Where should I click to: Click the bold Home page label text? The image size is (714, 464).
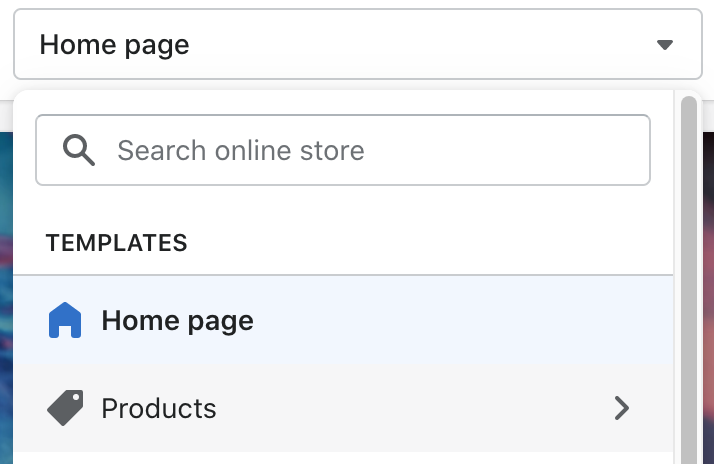[178, 321]
